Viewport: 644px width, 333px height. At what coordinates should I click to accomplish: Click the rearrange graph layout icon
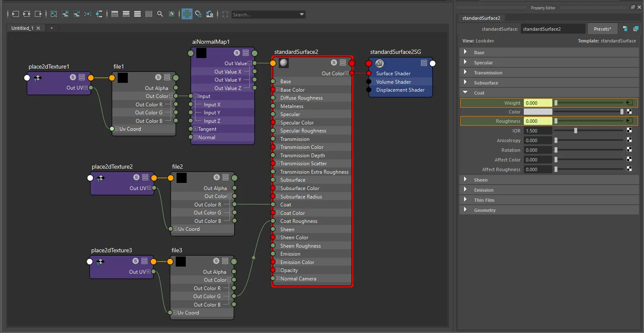click(x=88, y=14)
